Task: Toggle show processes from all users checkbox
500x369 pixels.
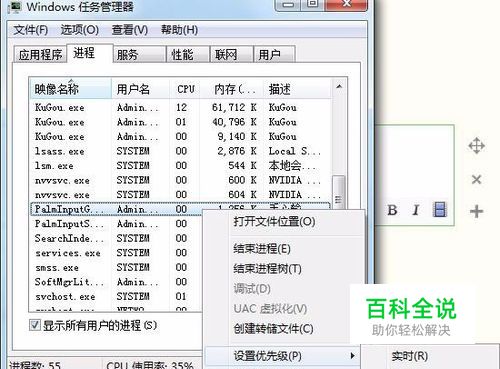Action: [35, 325]
